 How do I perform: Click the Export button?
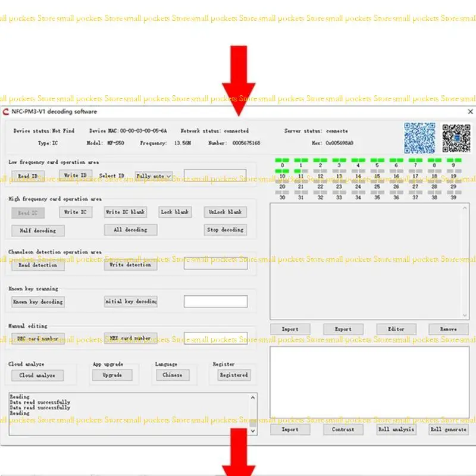[x=343, y=329]
